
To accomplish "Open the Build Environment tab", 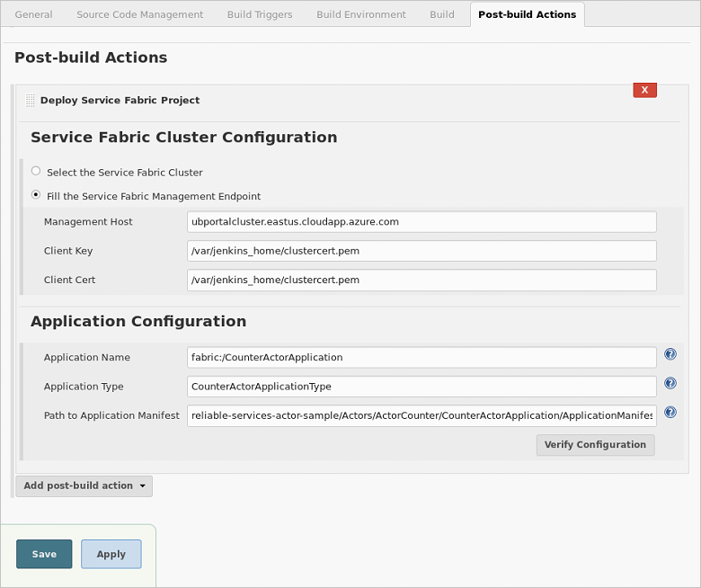I will [361, 14].
